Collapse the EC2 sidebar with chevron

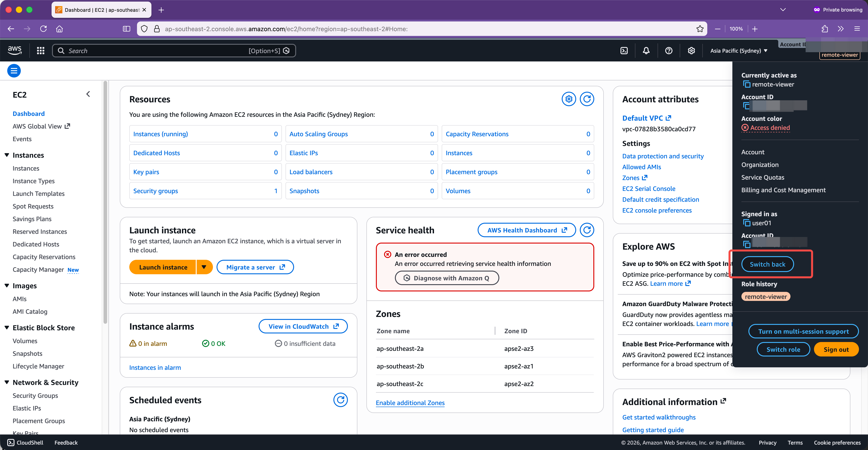point(88,94)
